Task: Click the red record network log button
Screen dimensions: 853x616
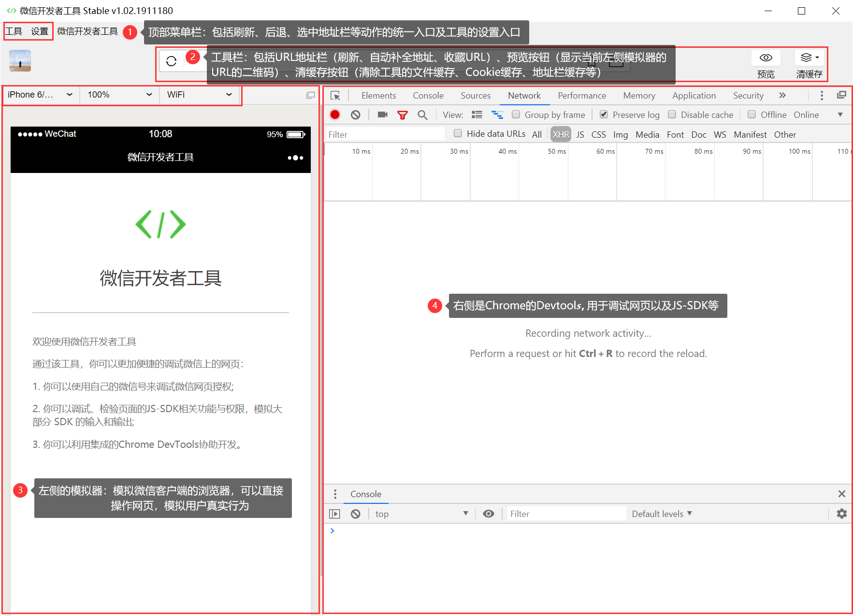Action: click(335, 115)
